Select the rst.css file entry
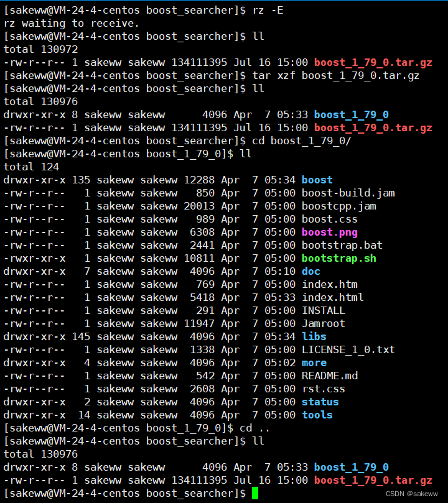 323,389
